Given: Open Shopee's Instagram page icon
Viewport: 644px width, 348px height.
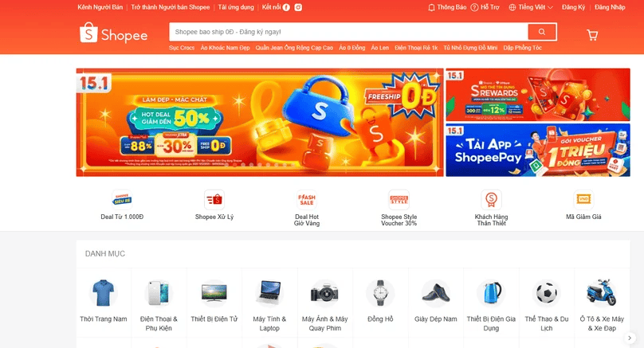Looking at the screenshot, I should click(x=298, y=7).
